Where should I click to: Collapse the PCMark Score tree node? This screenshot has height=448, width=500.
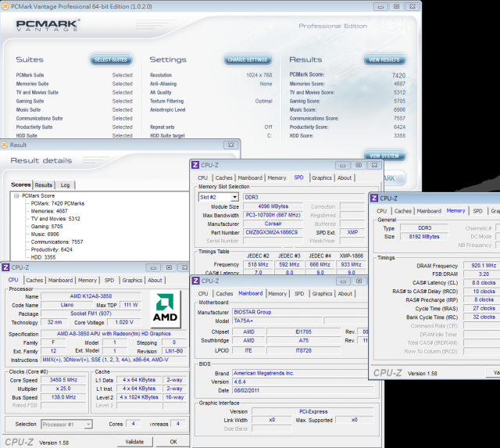pyautogui.click(x=16, y=196)
